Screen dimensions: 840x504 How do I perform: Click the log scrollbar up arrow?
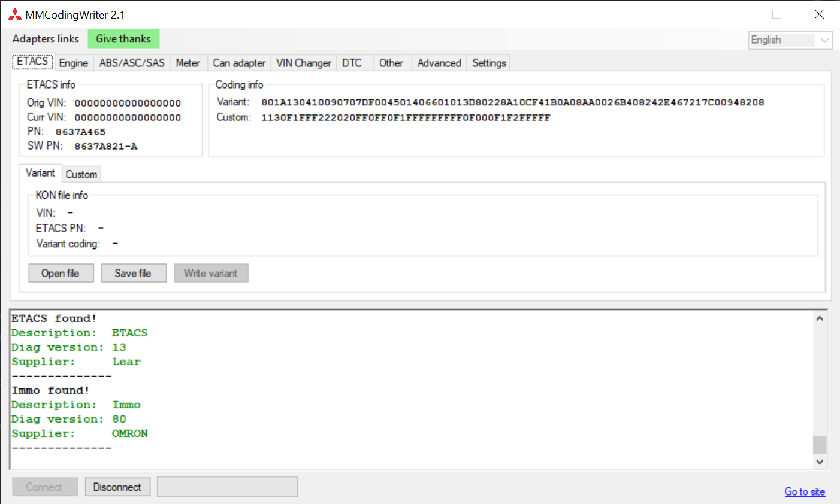click(x=820, y=318)
